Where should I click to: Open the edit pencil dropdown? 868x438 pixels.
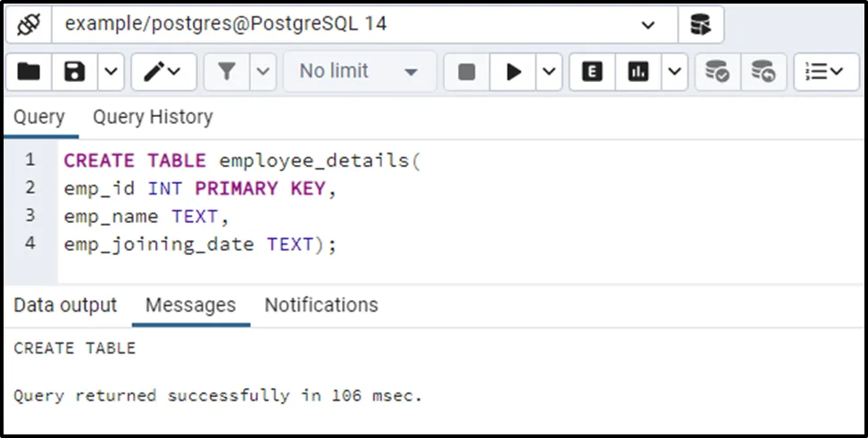point(163,71)
